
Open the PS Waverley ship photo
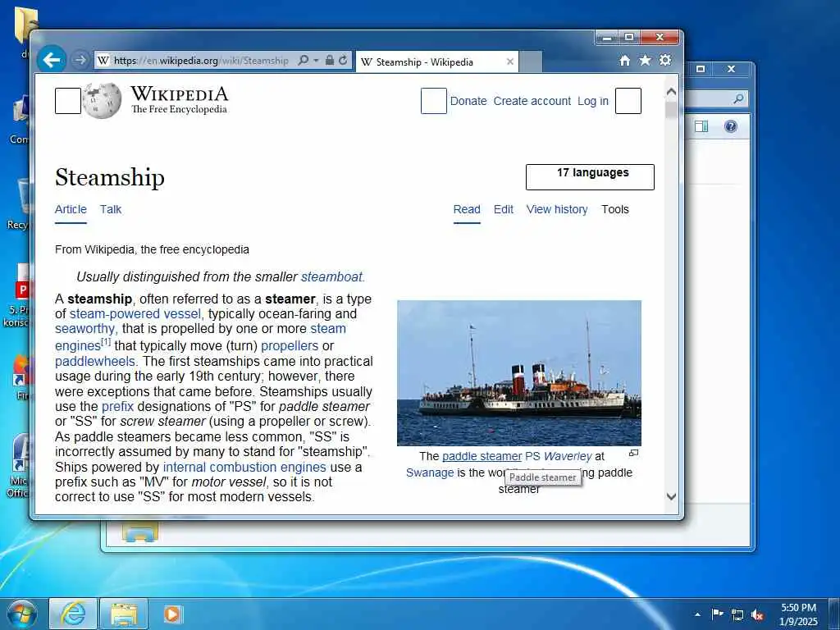pyautogui.click(x=519, y=373)
